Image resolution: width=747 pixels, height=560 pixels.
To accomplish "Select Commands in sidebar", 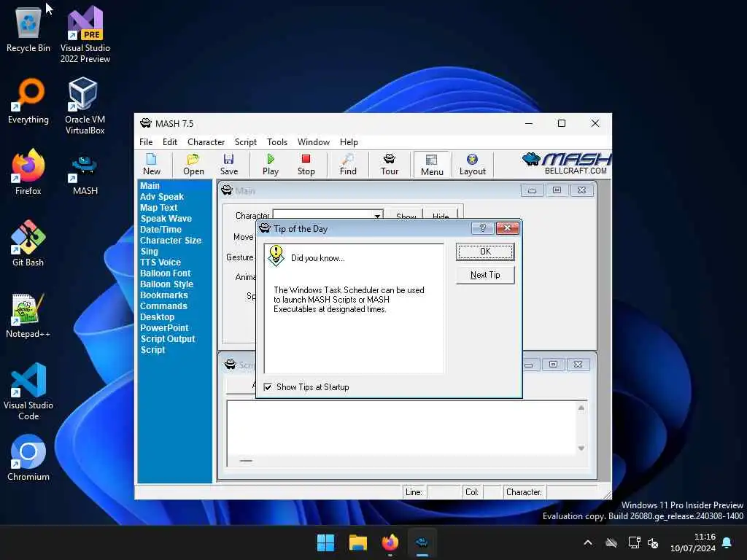I will tap(163, 306).
